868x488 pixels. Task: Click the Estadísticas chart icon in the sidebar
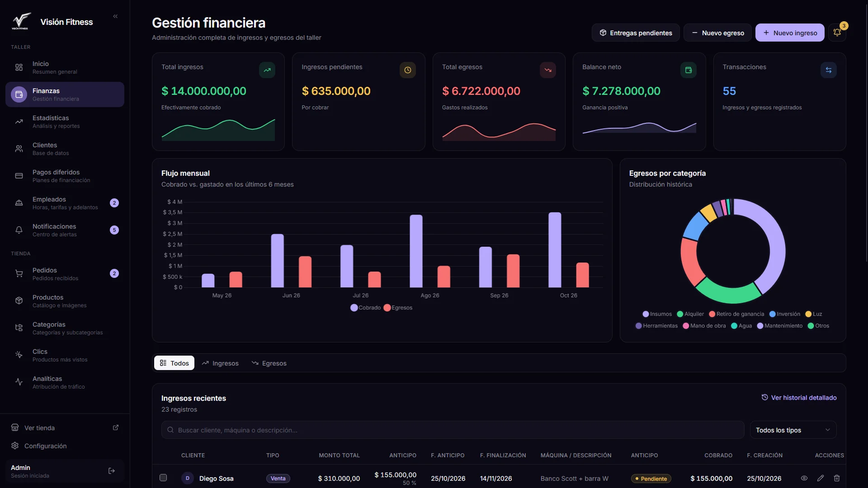point(19,122)
